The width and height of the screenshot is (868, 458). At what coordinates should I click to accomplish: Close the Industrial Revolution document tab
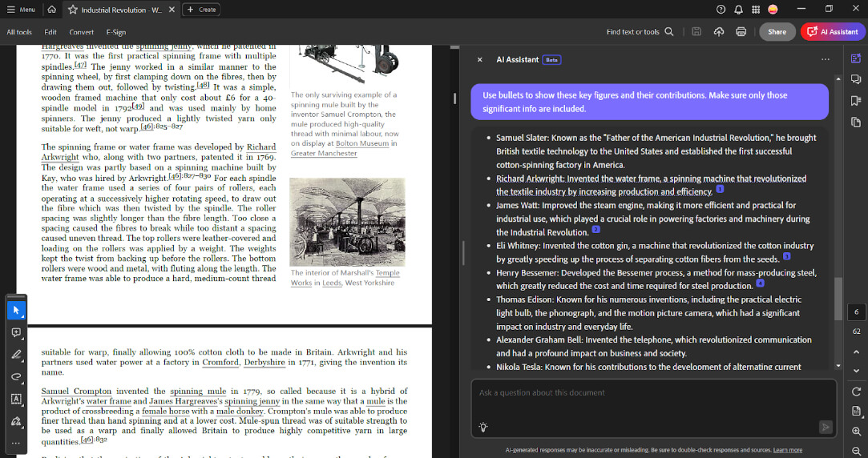pos(172,10)
